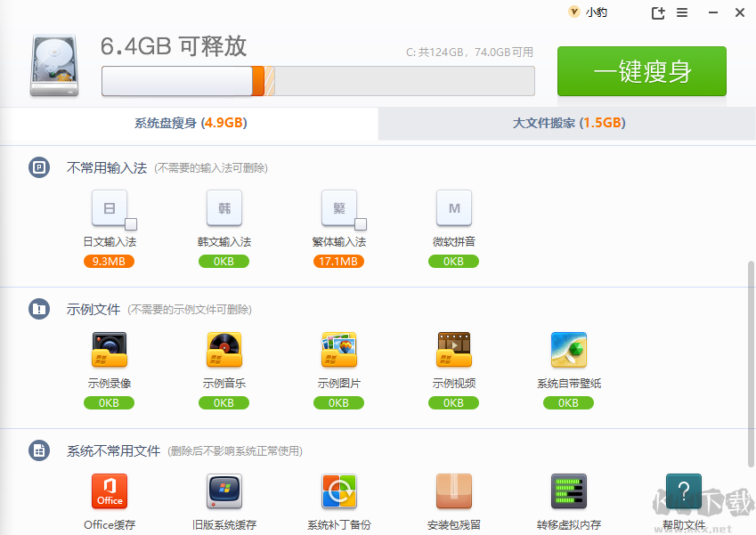Click 0KB badge under 韩文输入法
This screenshot has height=535, width=756.
224,261
